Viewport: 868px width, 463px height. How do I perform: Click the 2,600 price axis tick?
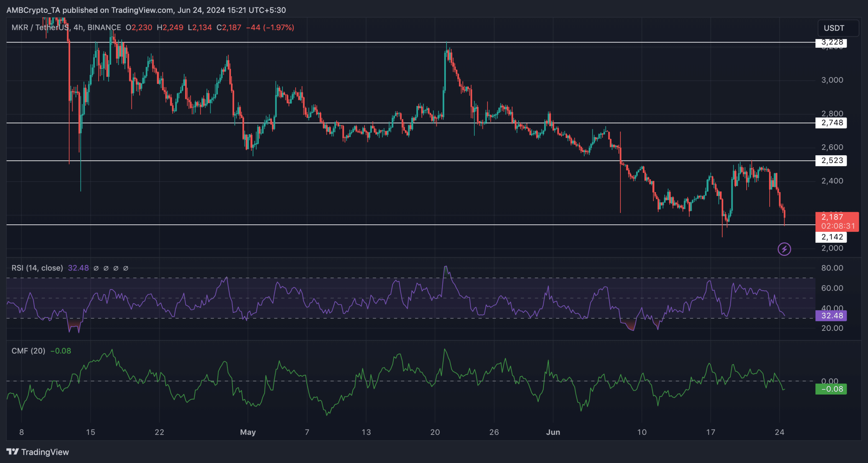[x=832, y=147]
